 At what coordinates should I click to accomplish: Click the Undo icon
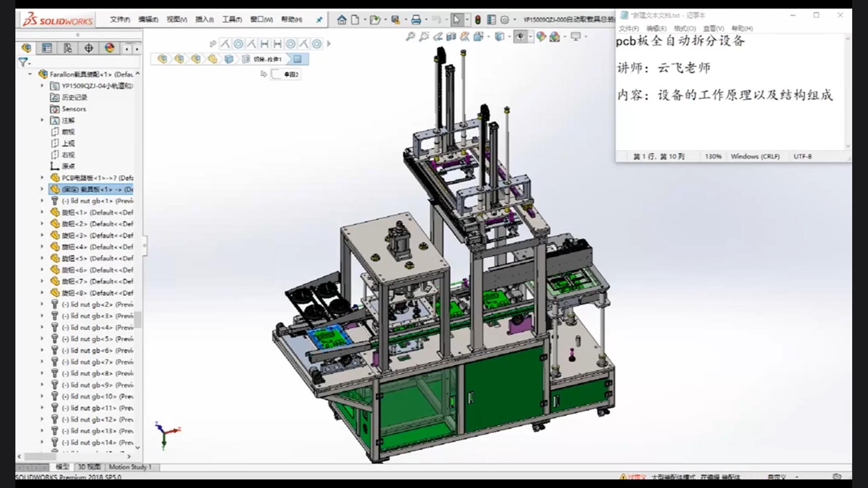coord(436,19)
